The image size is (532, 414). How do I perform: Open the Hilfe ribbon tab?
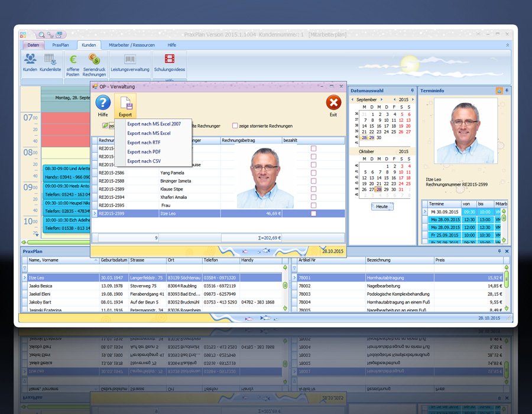[x=171, y=45]
